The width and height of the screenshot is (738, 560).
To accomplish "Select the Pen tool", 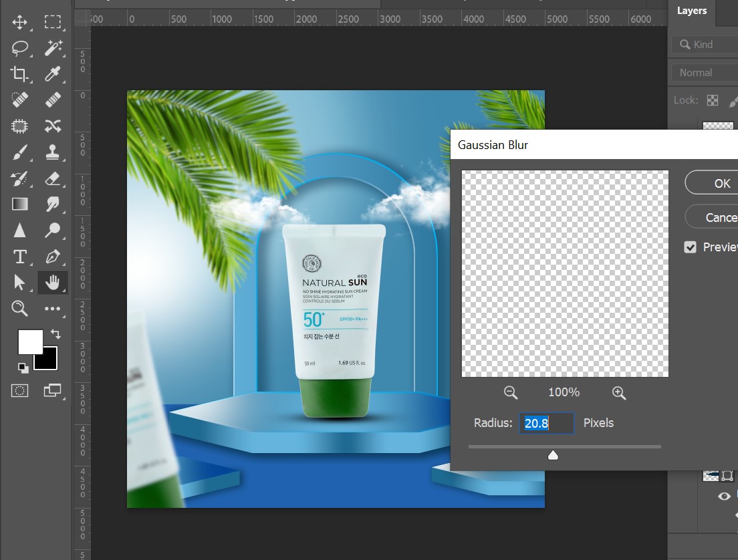I will point(53,257).
